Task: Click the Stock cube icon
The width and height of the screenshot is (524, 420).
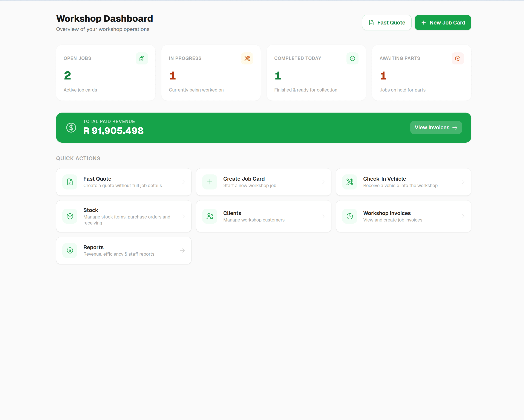Action: point(70,216)
